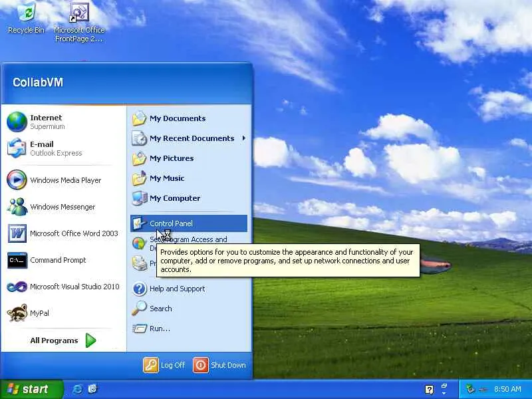The width and height of the screenshot is (532, 399).
Task: Click the Outlook Express quick launch icon
Action: 92,389
